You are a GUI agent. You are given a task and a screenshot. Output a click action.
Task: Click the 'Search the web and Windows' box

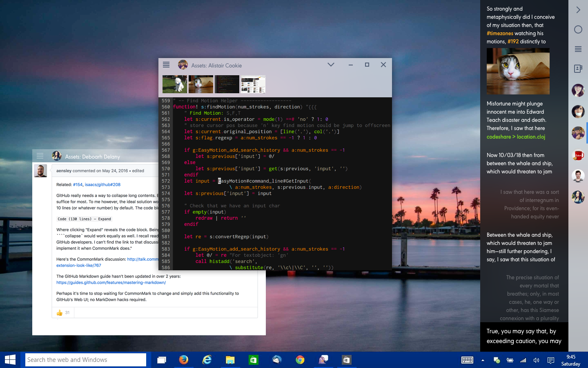[86, 360]
